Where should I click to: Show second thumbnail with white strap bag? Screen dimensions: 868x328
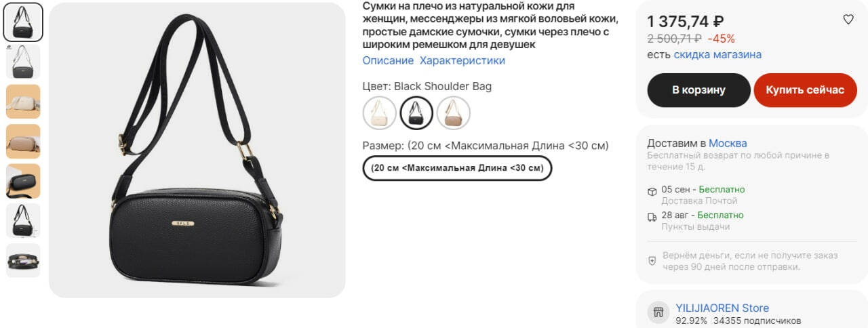point(23,62)
